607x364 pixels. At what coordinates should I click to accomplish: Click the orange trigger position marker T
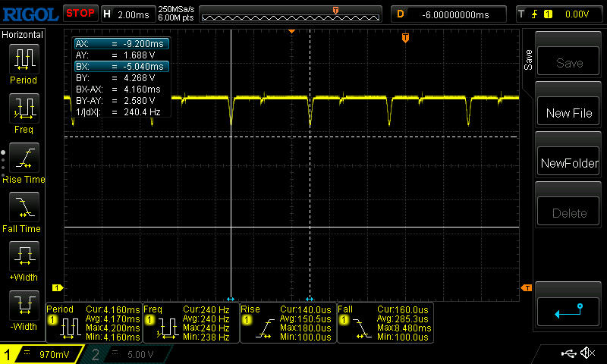click(405, 38)
